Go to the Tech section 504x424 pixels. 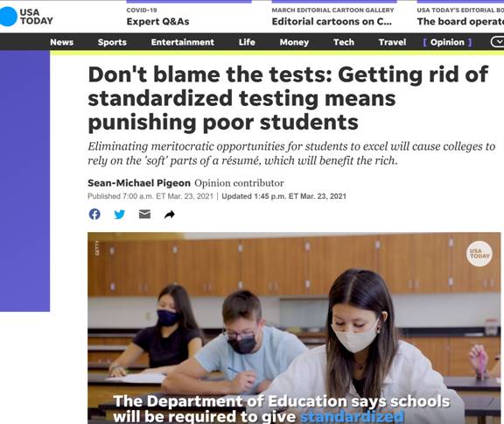(x=344, y=42)
